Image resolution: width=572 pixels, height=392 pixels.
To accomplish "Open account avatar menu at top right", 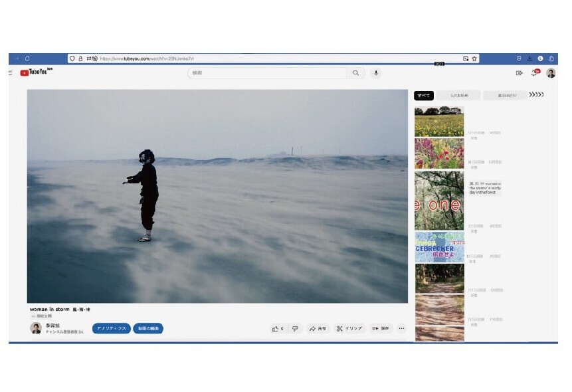I will [x=551, y=73].
